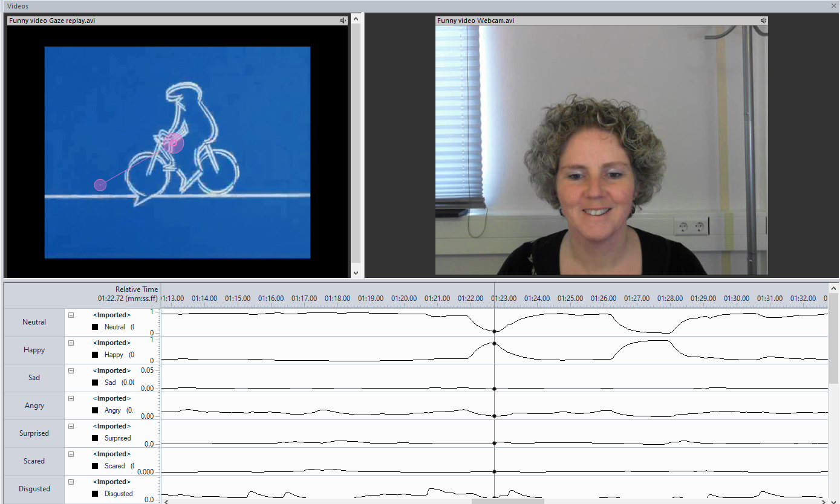Click the down arrow of the video panel scrollbar

pos(356,273)
